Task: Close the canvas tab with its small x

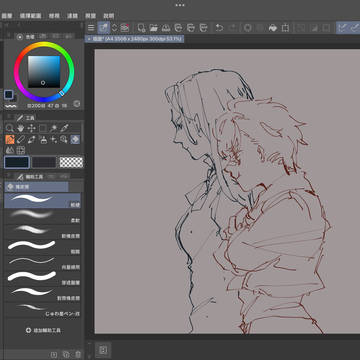Action: tap(89, 39)
